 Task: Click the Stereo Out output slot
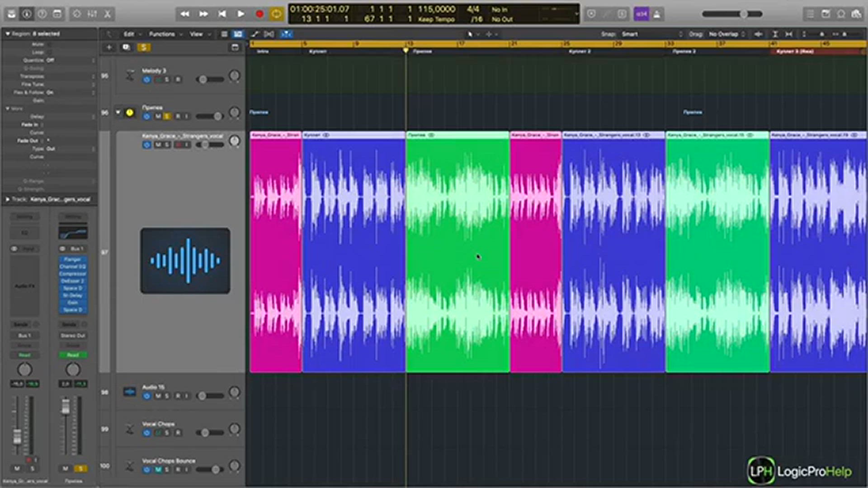tap(73, 336)
